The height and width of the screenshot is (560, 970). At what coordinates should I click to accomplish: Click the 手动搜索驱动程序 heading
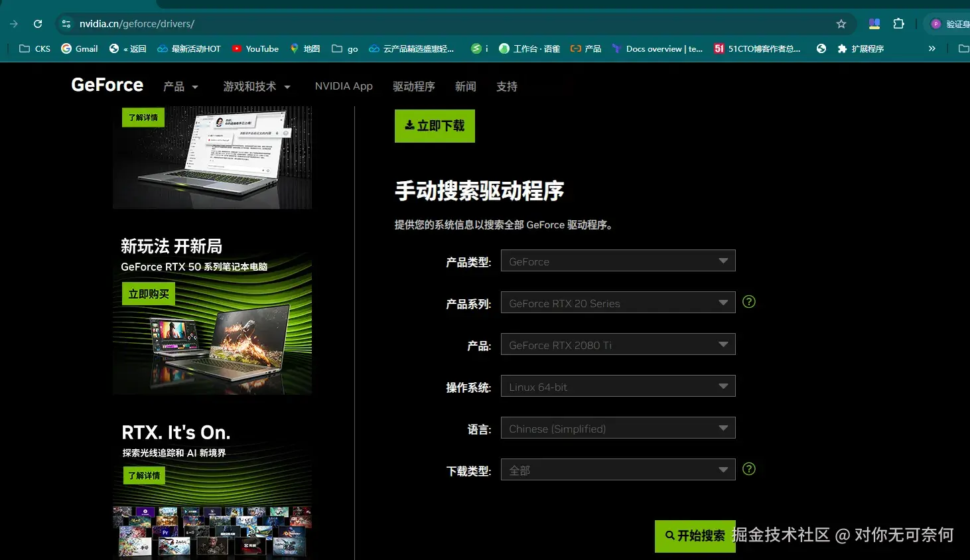tap(479, 191)
